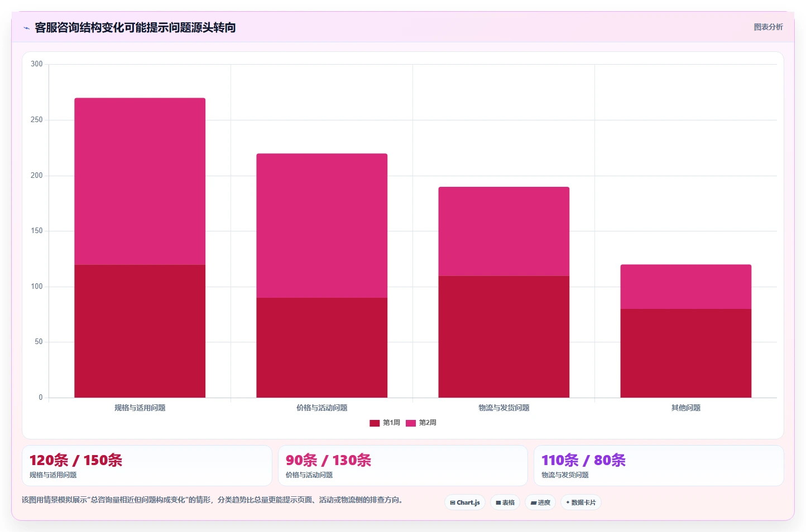The image size is (806, 532).
Task: Click the 其他问题 x-axis label
Action: click(x=686, y=408)
